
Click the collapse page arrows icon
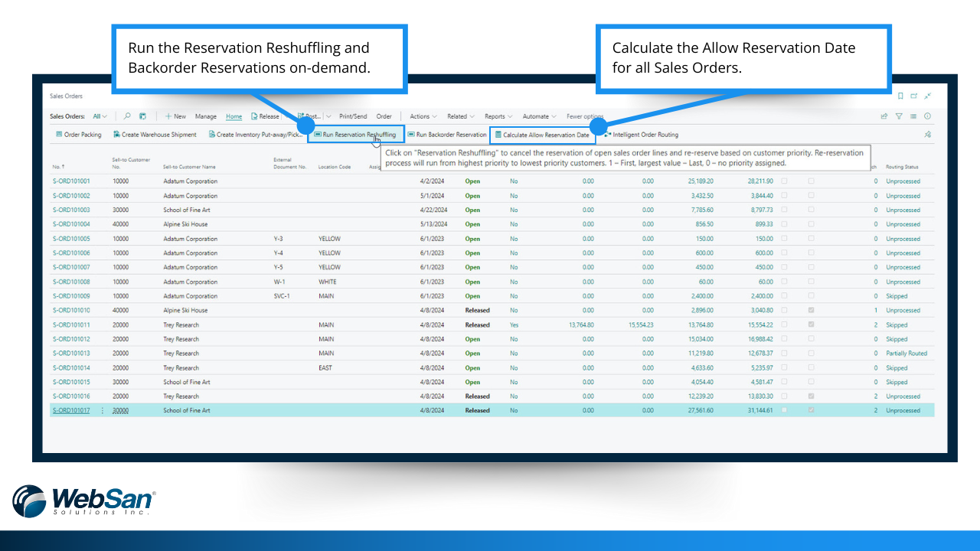click(x=928, y=96)
